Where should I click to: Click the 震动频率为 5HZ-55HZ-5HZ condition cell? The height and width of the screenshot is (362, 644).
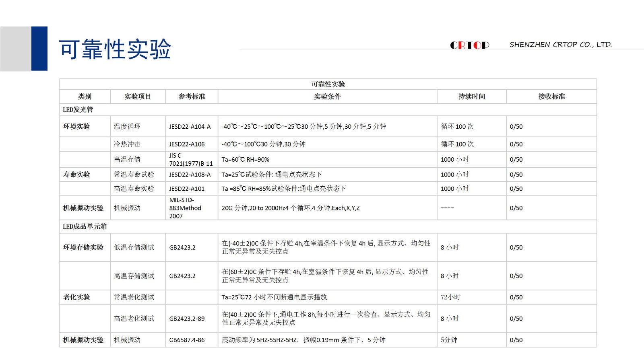click(327, 340)
